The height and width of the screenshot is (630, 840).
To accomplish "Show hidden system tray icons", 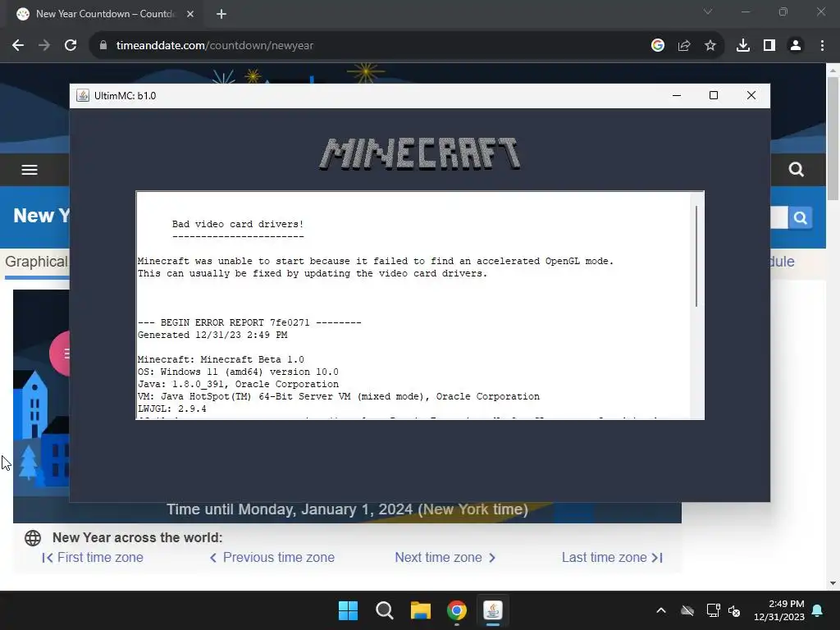I will click(661, 610).
